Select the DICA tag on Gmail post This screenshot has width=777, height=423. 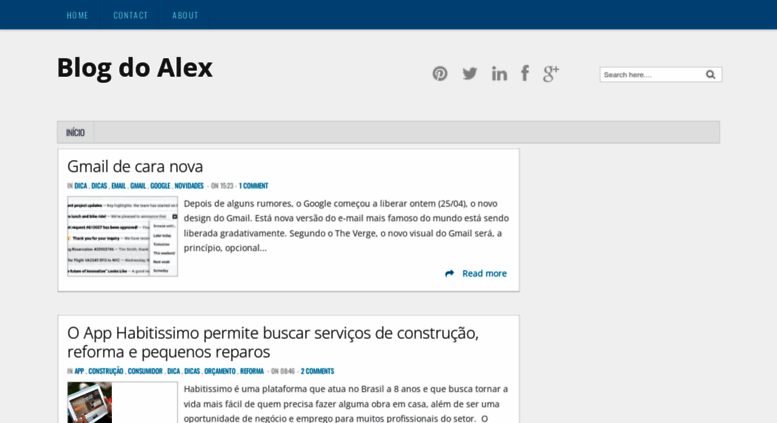pyautogui.click(x=80, y=186)
